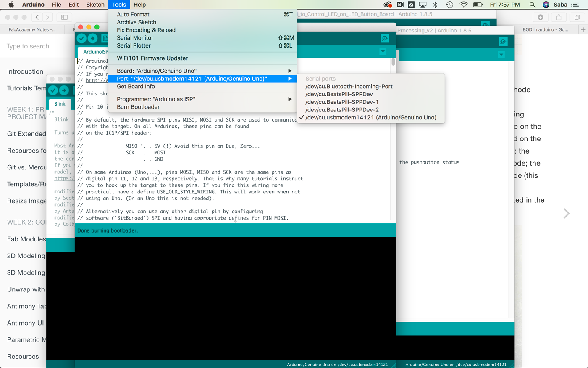This screenshot has height=368, width=588.
Task: Go forward in Safari
Action: [48, 17]
